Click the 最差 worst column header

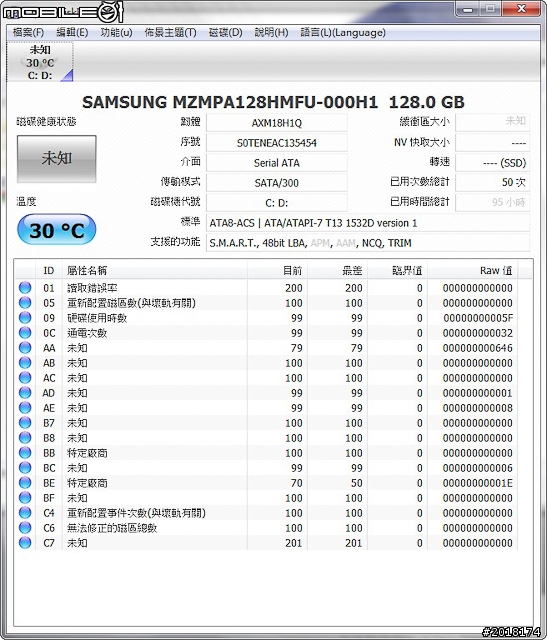point(337,270)
